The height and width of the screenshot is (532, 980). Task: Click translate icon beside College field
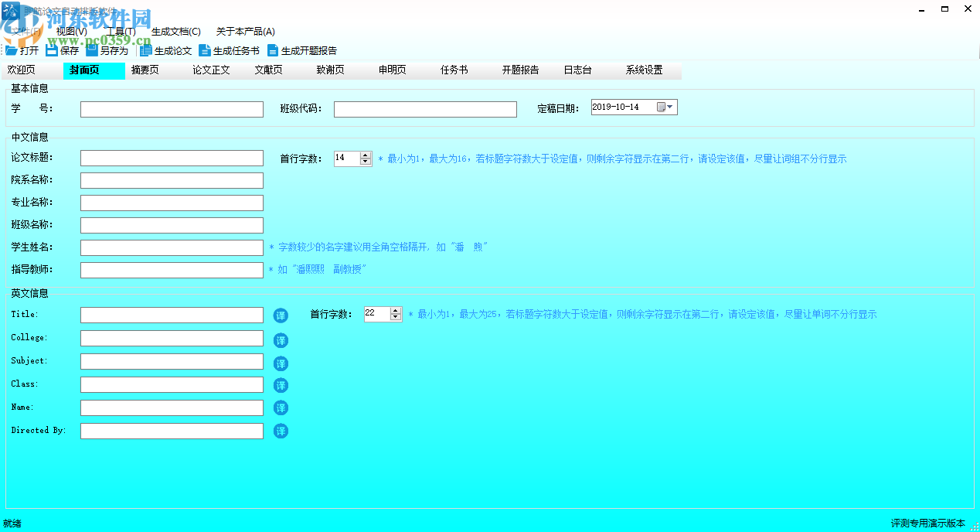(x=281, y=340)
